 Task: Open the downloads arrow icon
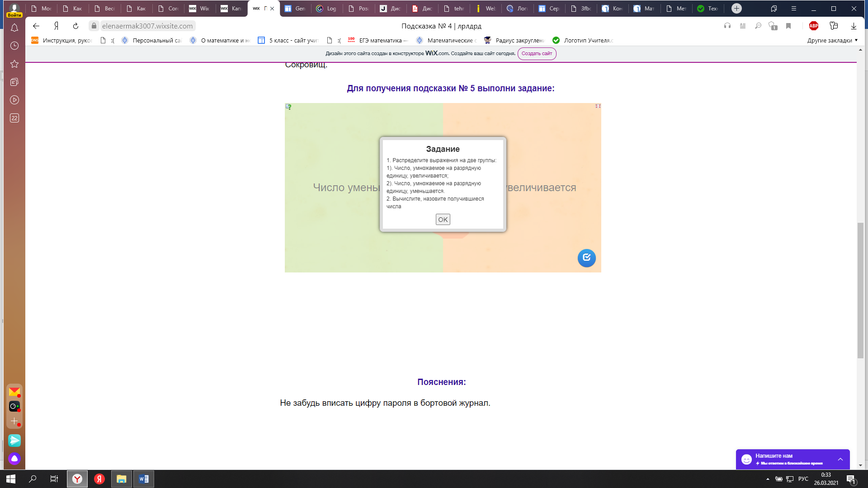pyautogui.click(x=854, y=26)
